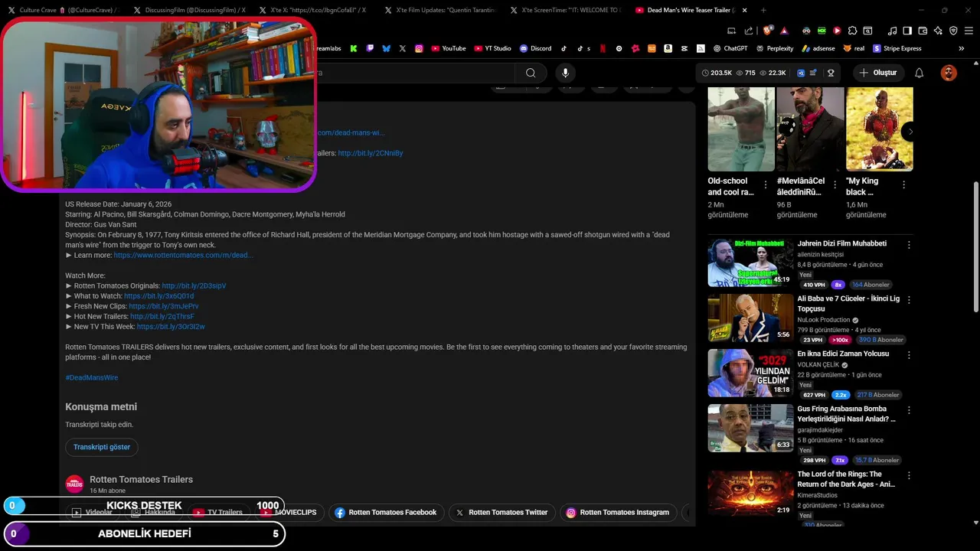Open options menu for Jahrein Dizi Film Muhabbeti
980x551 pixels.
909,245
